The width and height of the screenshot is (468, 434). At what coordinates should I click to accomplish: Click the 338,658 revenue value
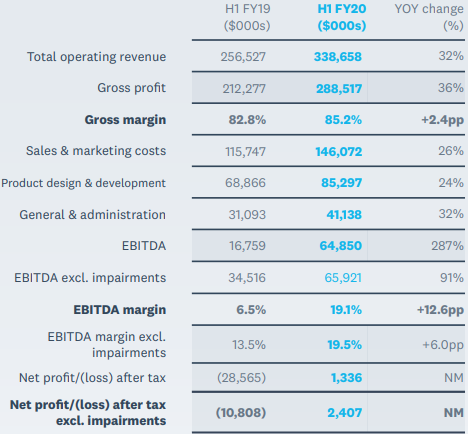click(x=338, y=57)
